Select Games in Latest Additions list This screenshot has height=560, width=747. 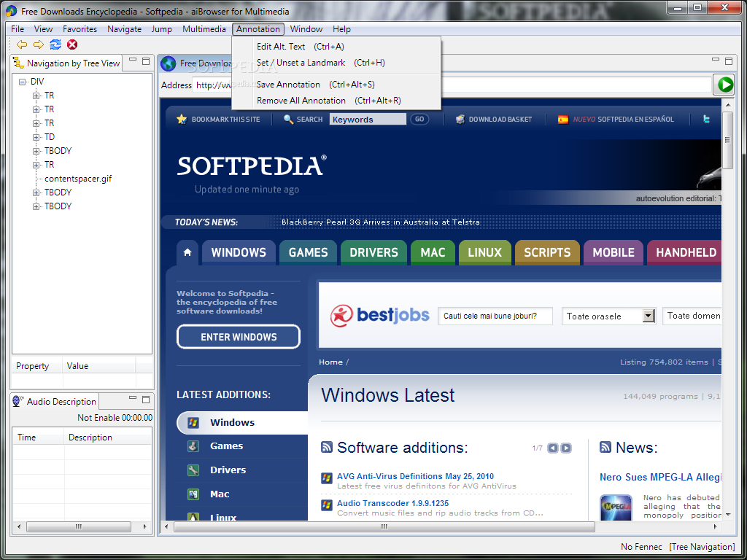tap(226, 446)
